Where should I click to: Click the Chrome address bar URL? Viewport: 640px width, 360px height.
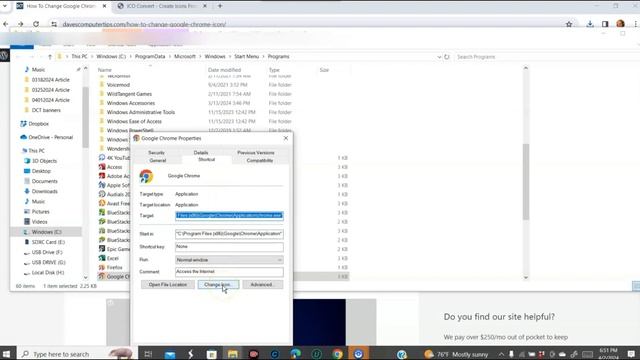[144, 24]
